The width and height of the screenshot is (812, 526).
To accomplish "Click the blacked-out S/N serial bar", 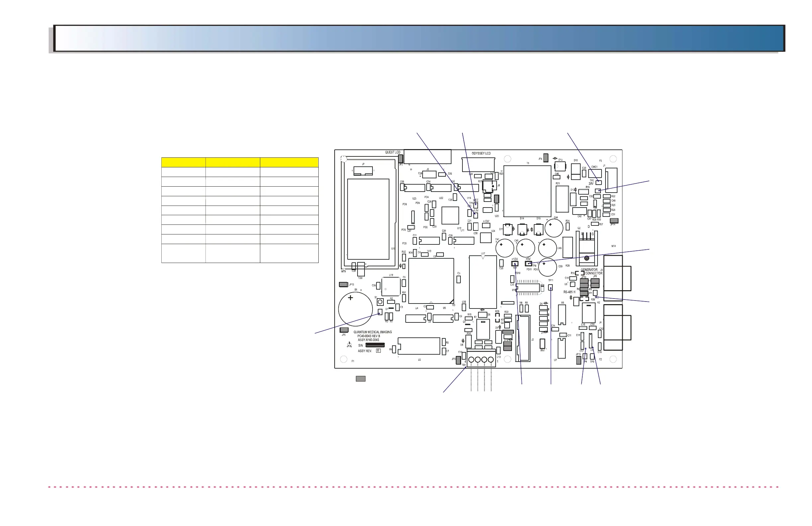I will pyautogui.click(x=375, y=345).
